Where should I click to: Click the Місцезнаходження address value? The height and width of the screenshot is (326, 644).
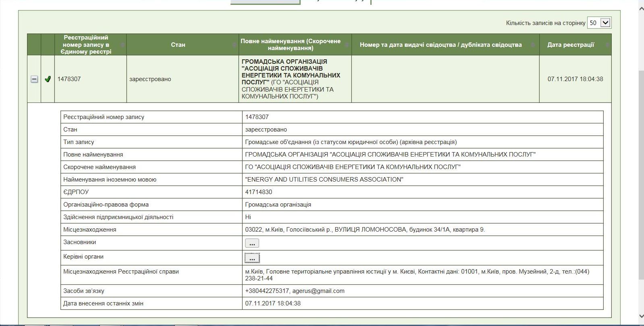tap(365, 230)
